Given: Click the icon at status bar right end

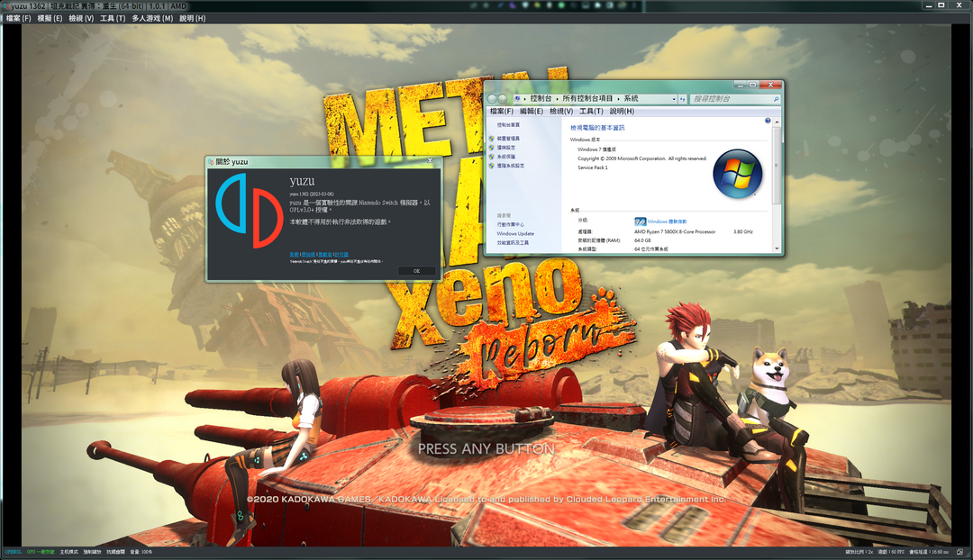Looking at the screenshot, I should click(960, 552).
